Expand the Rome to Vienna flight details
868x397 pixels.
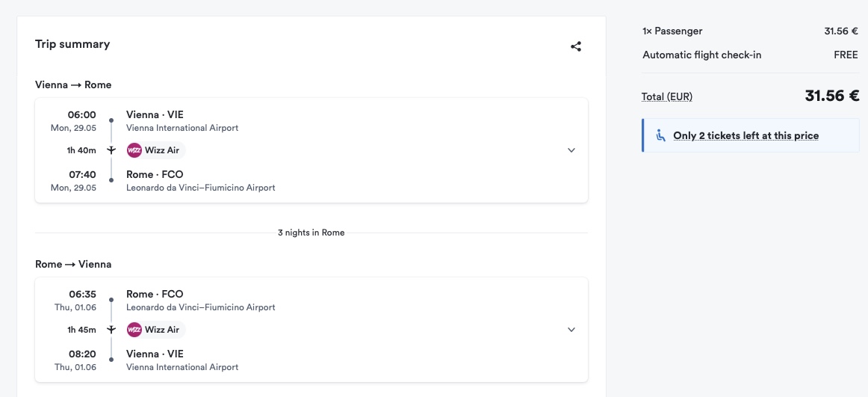pyautogui.click(x=571, y=330)
